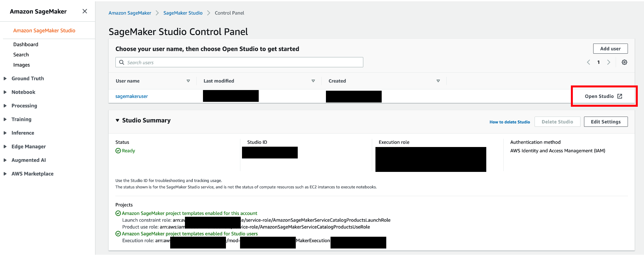Click the Ready status indicator

(x=125, y=151)
